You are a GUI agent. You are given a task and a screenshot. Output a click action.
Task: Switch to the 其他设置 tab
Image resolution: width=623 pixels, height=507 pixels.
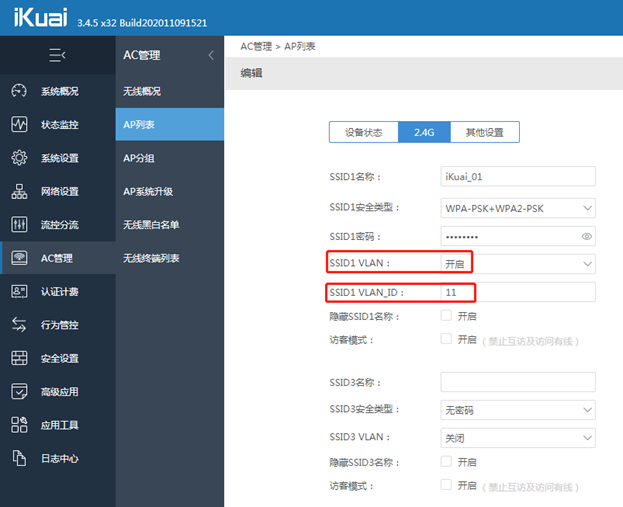point(485,133)
